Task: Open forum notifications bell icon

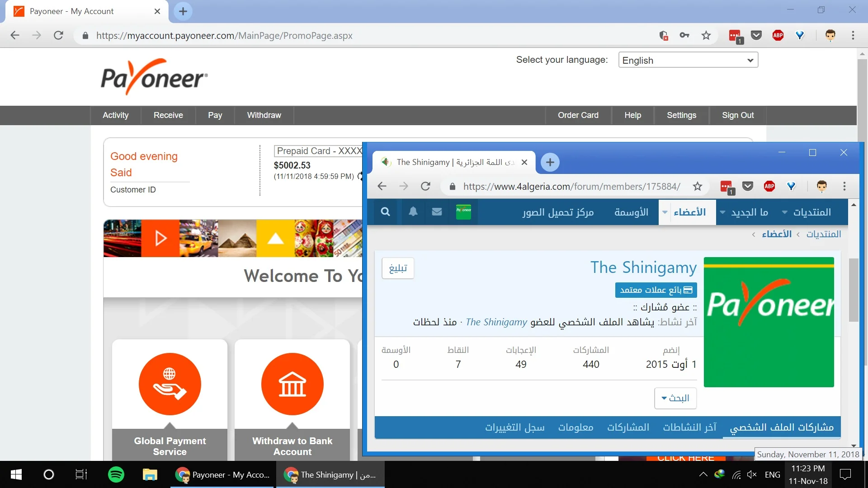Action: (413, 212)
